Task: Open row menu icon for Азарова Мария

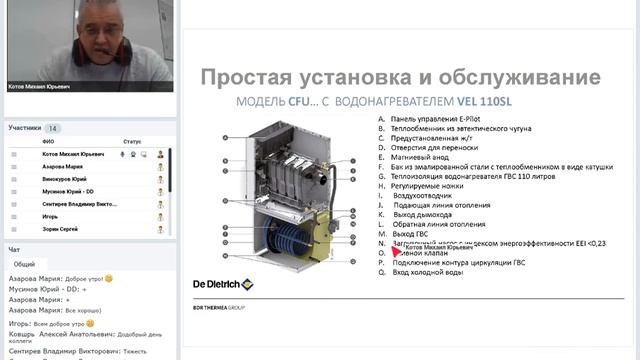Action: 14,167
